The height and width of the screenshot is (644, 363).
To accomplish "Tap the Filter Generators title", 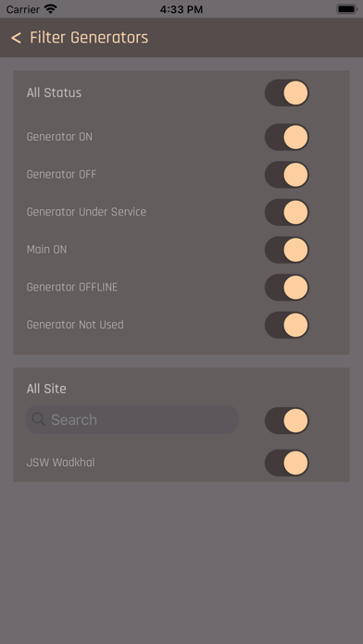I will [x=89, y=38].
